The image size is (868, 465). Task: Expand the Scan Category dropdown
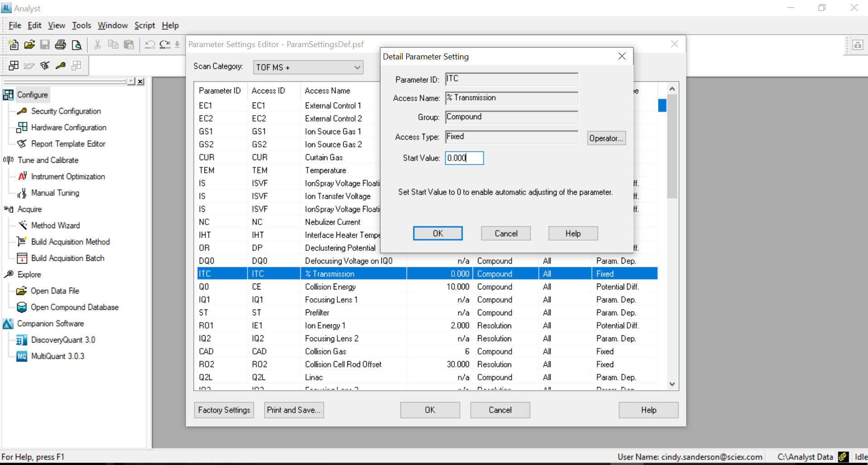(357, 67)
